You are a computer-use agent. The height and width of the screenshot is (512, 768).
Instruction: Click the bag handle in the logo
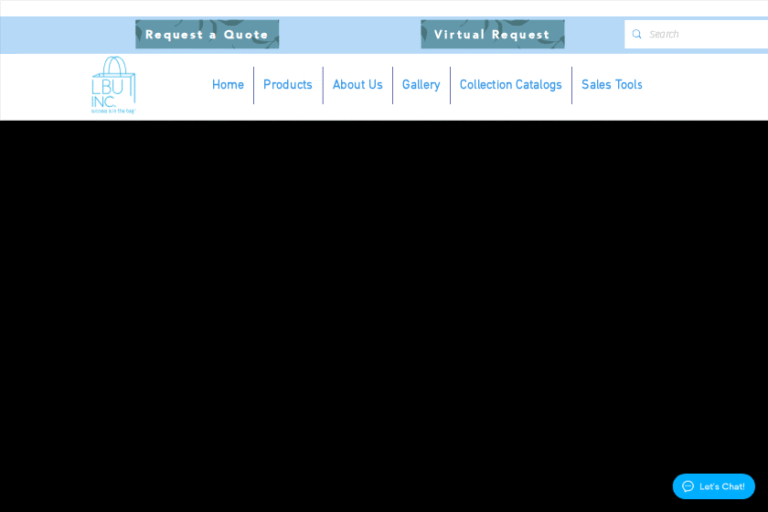point(114,65)
